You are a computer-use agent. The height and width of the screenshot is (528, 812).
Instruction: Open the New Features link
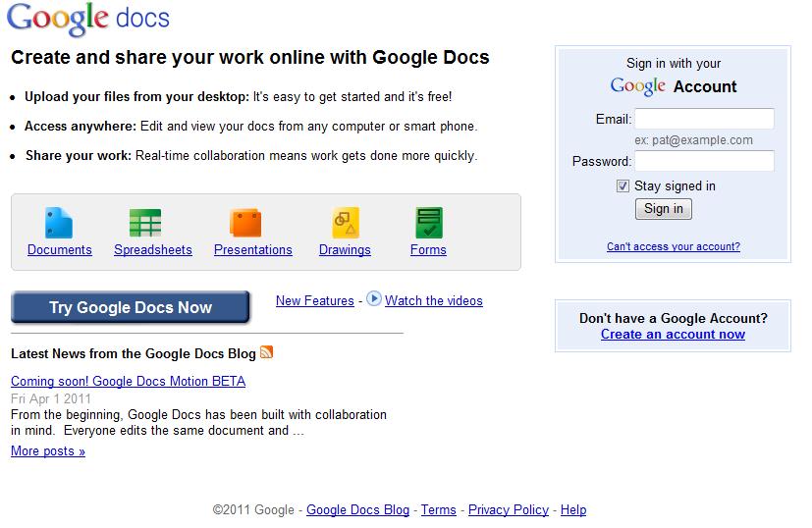coord(315,300)
